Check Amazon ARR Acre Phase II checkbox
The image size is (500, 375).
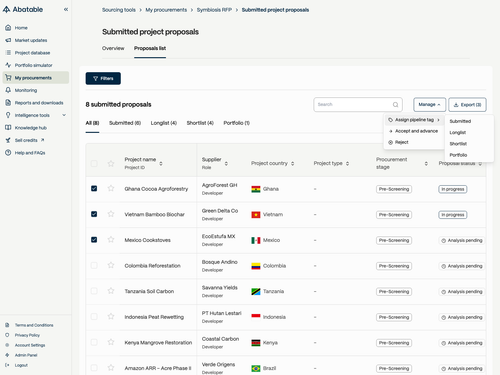94,368
